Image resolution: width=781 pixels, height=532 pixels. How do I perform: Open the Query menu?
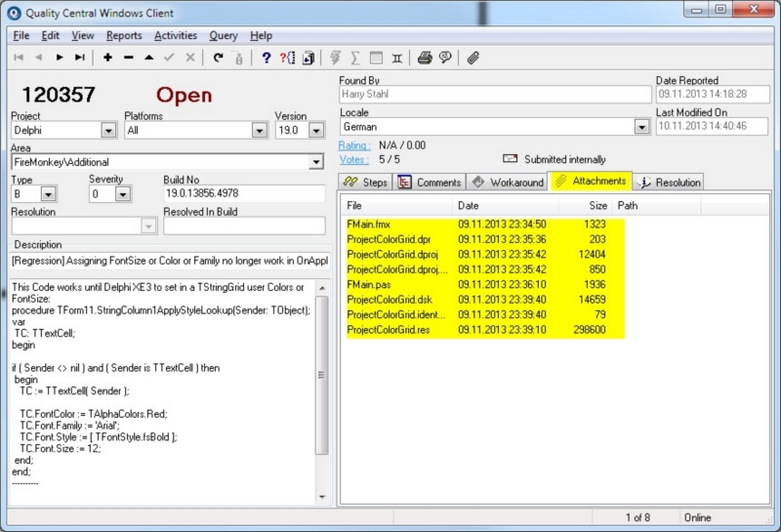point(224,36)
